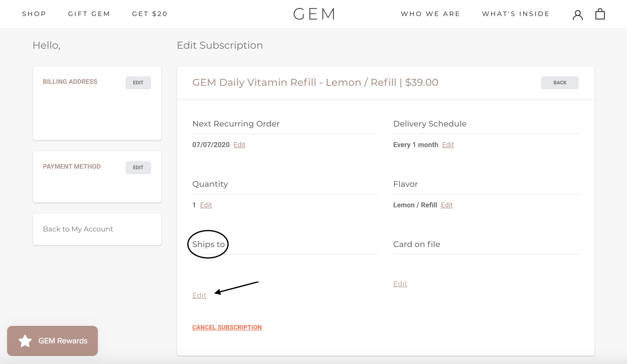Edit the card on file
This screenshot has height=364, width=627.
coord(400,284)
